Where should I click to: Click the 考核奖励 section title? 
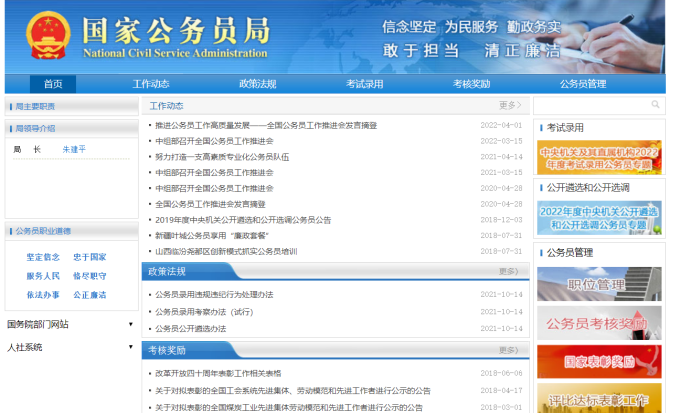click(167, 350)
